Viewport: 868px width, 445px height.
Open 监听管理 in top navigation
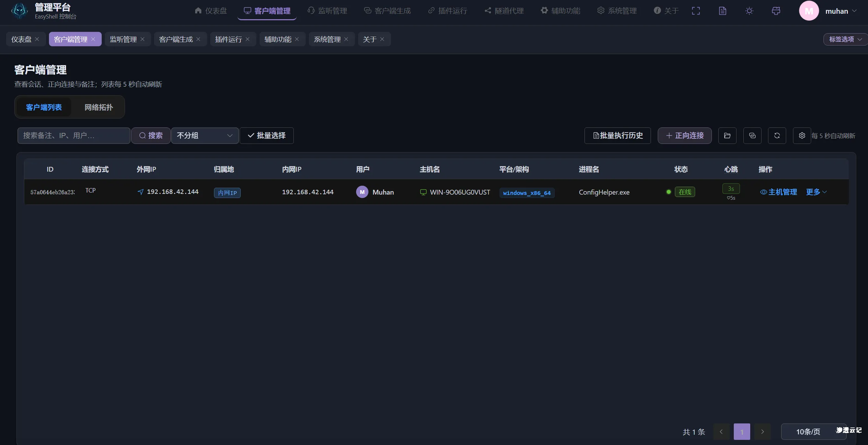coord(327,11)
